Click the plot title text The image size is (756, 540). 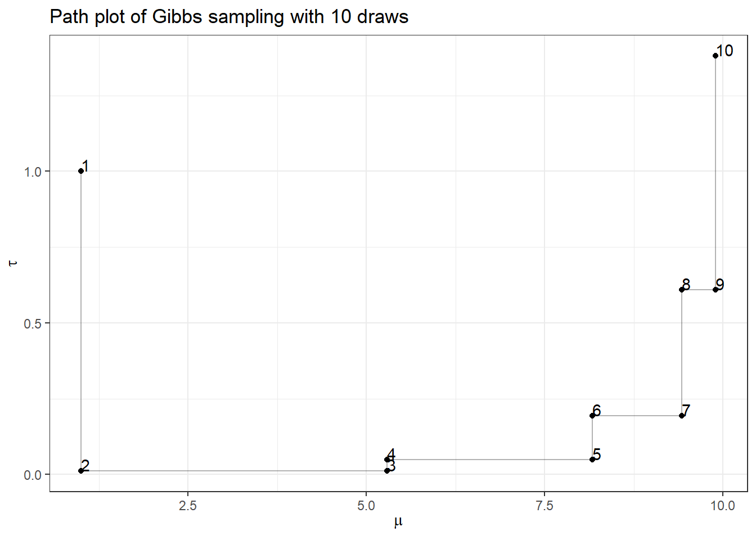[229, 17]
